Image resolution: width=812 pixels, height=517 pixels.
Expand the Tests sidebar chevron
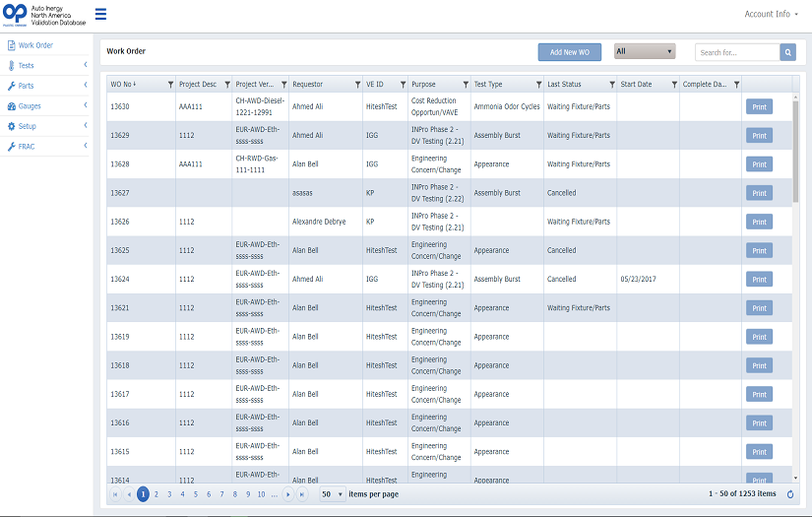pyautogui.click(x=86, y=65)
